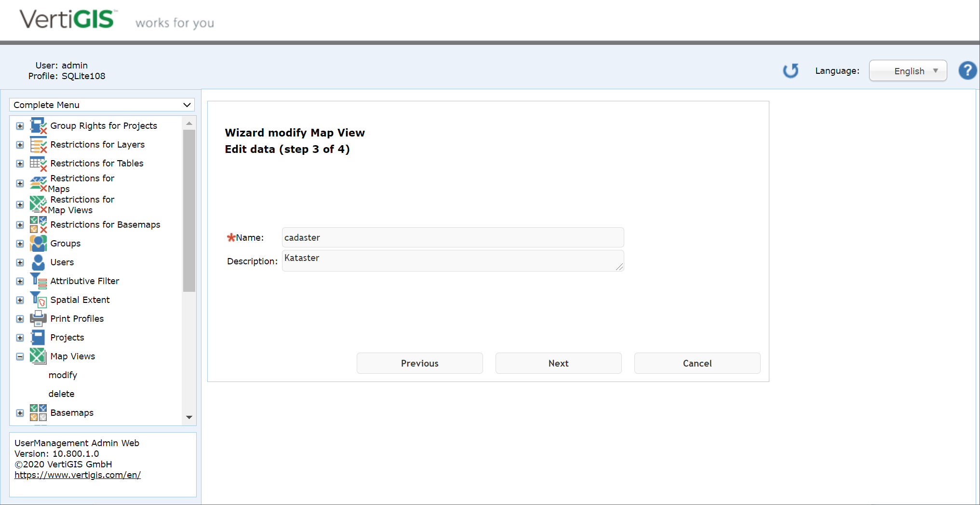The height and width of the screenshot is (505, 980).
Task: Select the Group Rights for Projects icon
Action: click(38, 125)
